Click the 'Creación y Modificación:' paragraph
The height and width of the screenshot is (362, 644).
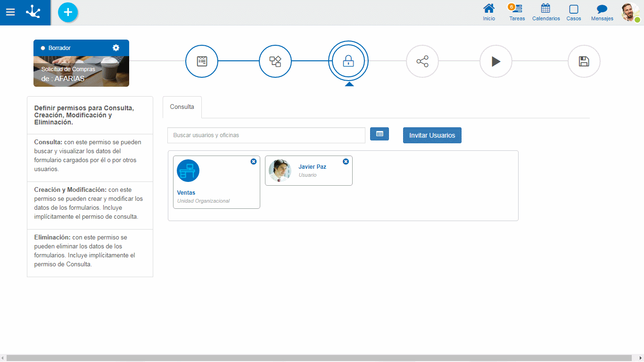(x=89, y=203)
